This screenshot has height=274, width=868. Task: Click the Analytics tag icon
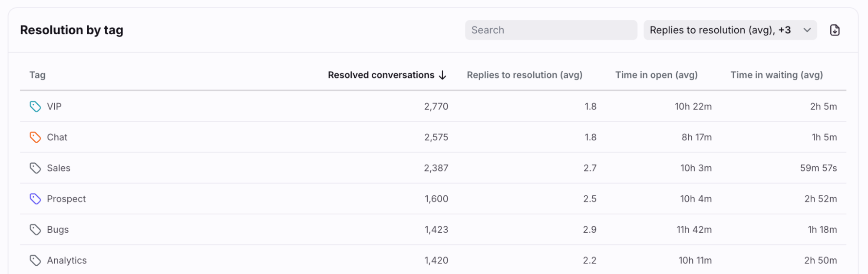[35, 261]
